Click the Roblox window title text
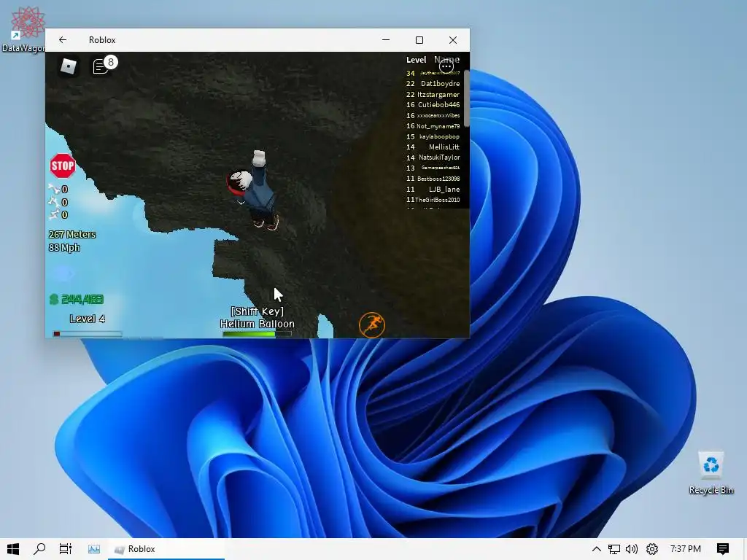The height and width of the screenshot is (560, 747). (102, 40)
